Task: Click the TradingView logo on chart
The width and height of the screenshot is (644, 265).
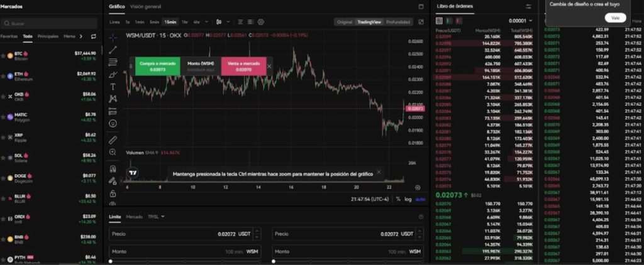Action: [x=133, y=173]
